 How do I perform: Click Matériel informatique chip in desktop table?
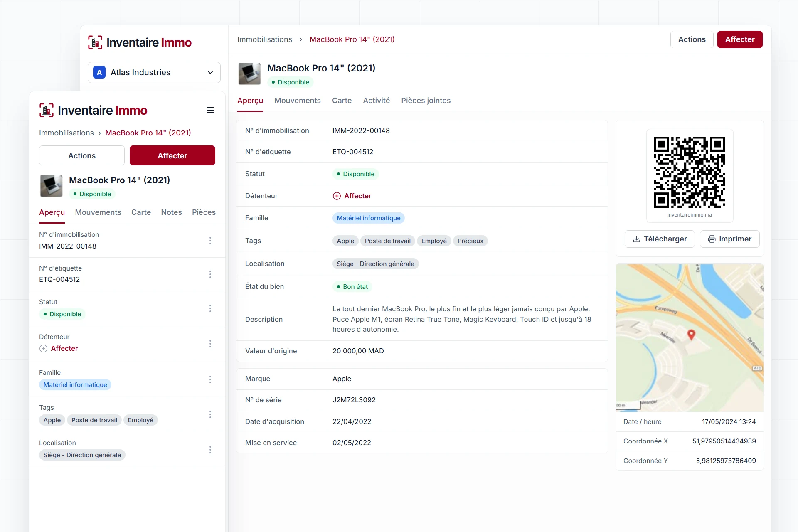(x=369, y=218)
